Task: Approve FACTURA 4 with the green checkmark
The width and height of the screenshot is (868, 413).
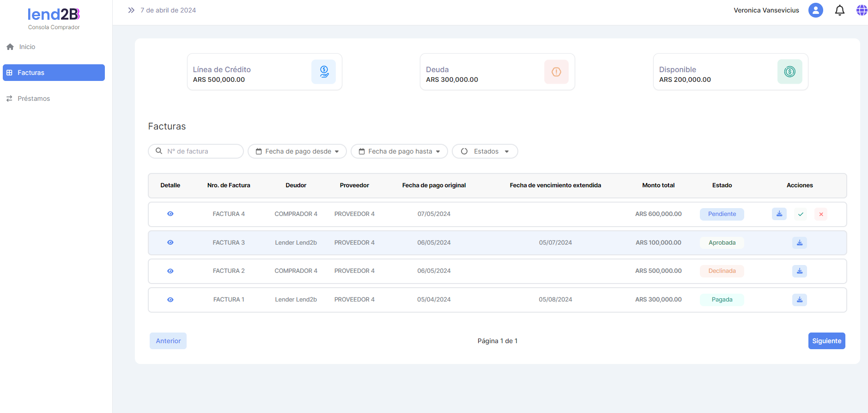Action: (x=801, y=214)
